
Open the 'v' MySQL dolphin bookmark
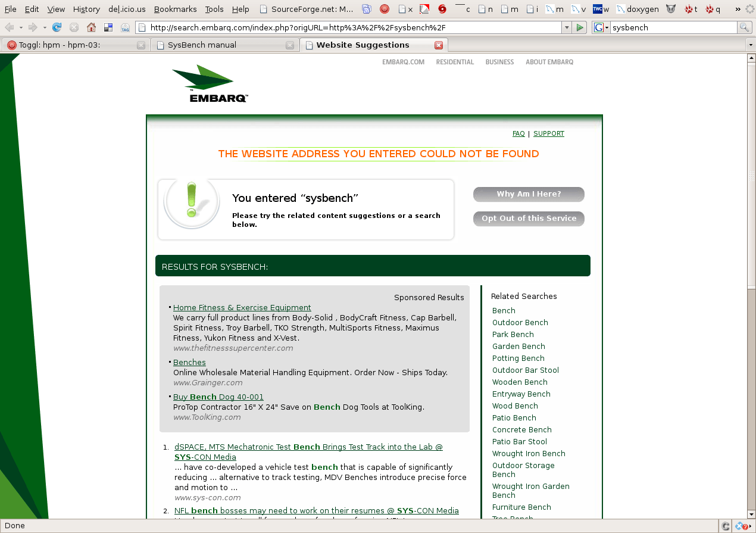pos(579,9)
